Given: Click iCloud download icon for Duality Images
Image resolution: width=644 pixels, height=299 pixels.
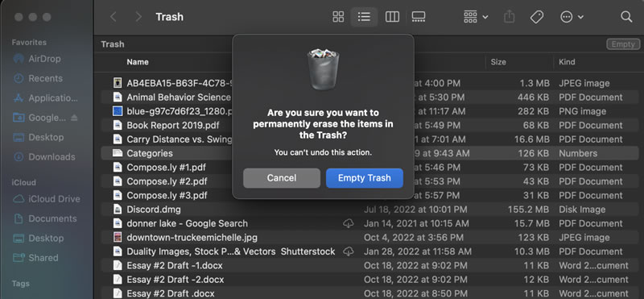Looking at the screenshot, I should point(349,251).
